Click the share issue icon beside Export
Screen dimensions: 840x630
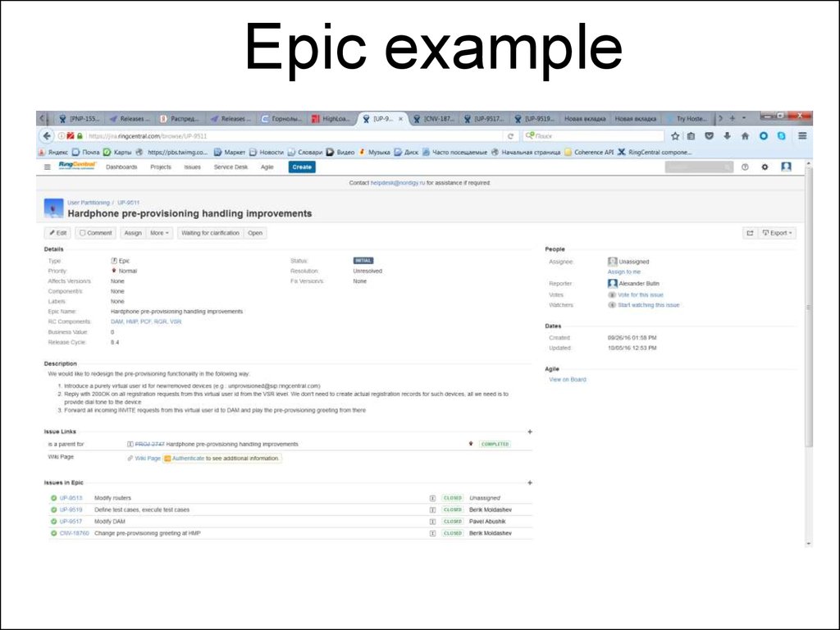749,233
